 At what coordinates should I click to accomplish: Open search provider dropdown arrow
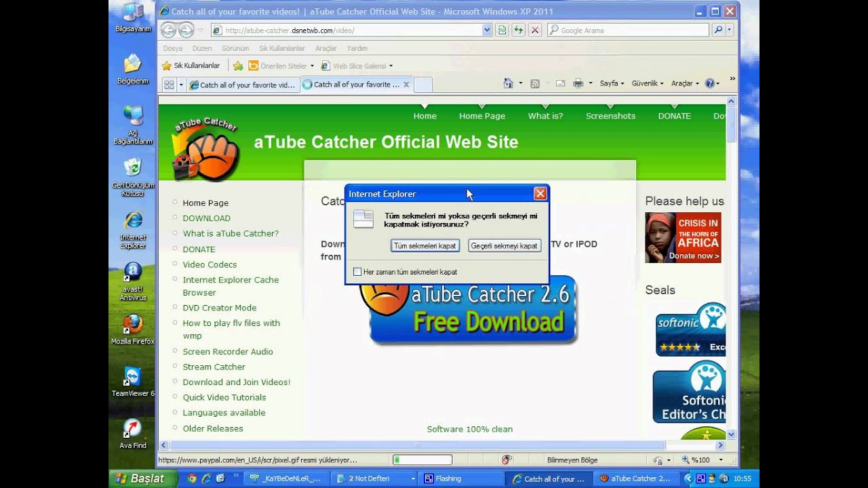pyautogui.click(x=730, y=30)
